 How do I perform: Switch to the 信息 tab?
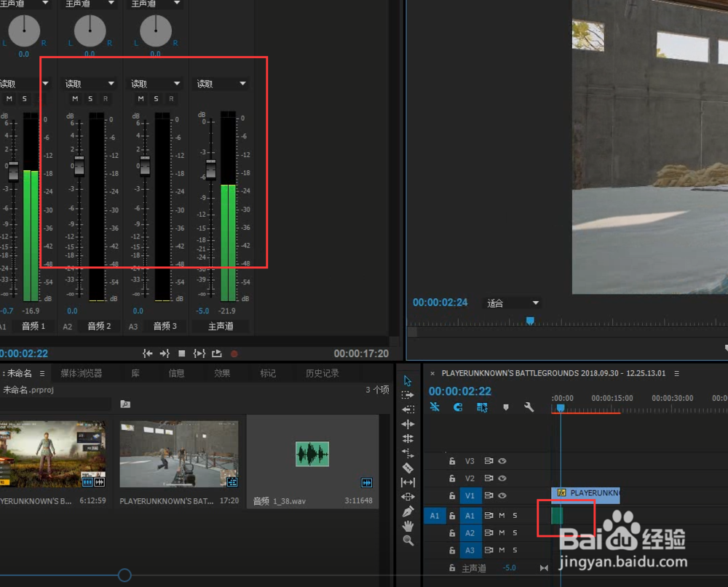pos(176,373)
